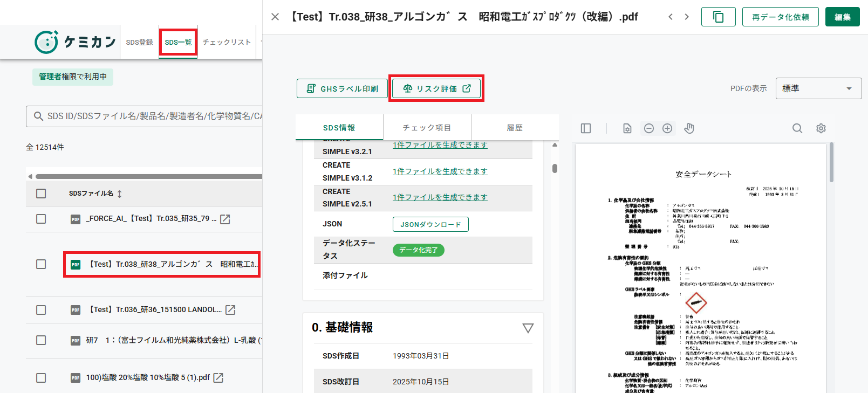Collapse the 0. 基礎情報 section

pos(528,328)
